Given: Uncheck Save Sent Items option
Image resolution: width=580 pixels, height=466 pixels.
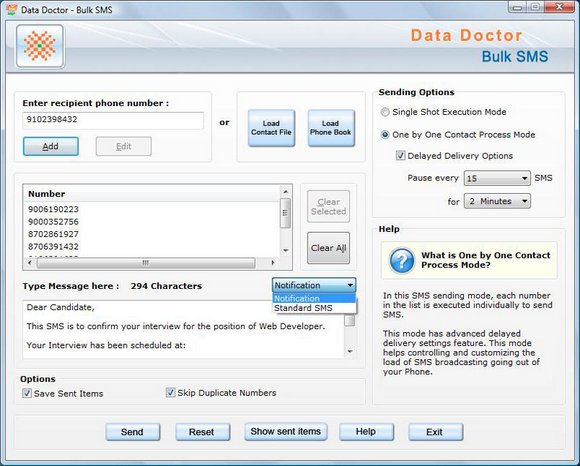Looking at the screenshot, I should point(27,393).
